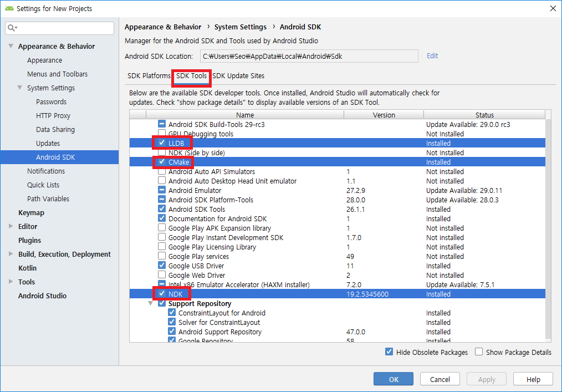The image size is (562, 392).
Task: Open Notifications settings
Action: [46, 171]
